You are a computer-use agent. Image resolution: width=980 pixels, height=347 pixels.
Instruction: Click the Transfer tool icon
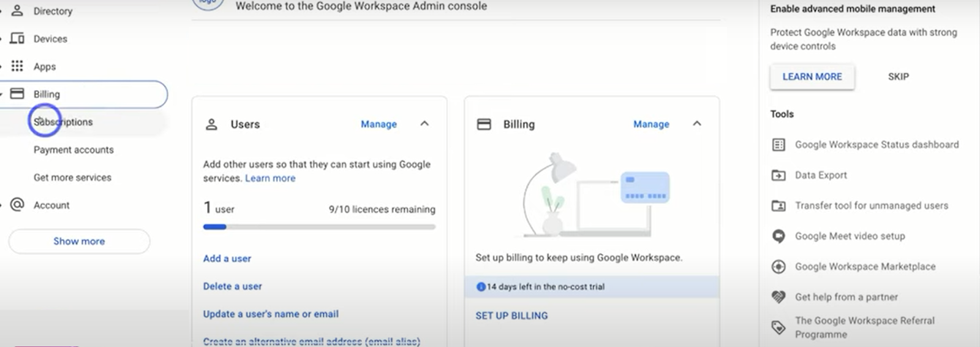(x=778, y=205)
